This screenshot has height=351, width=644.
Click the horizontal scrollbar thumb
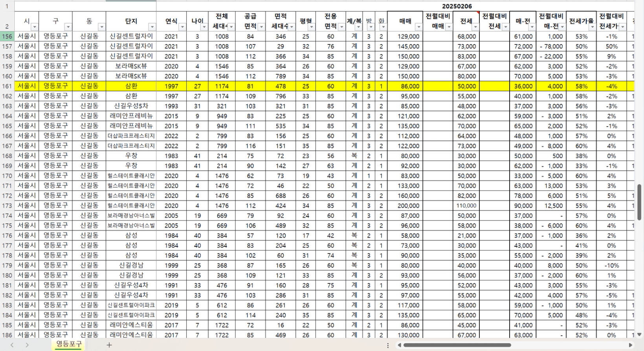tap(457, 345)
